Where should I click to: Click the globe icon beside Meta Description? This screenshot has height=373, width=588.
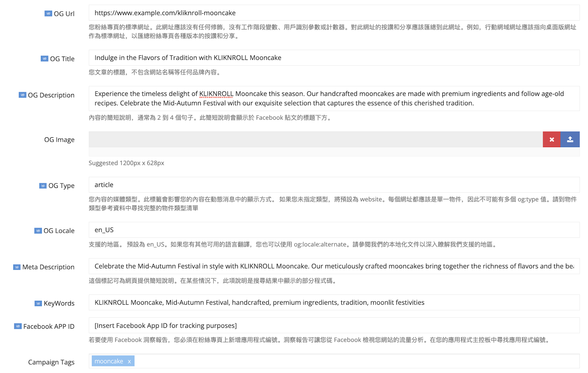click(x=17, y=267)
